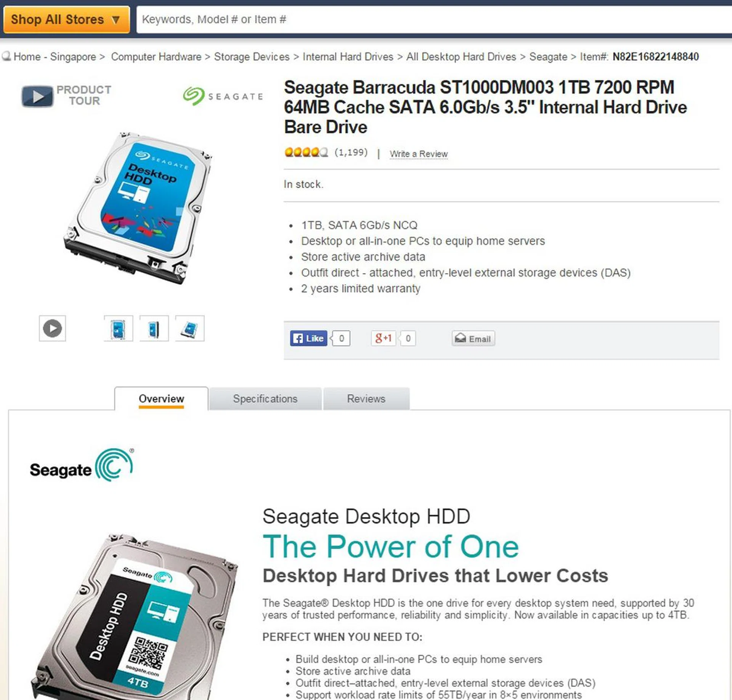Click the star rating icons
The height and width of the screenshot is (700, 732).
pyautogui.click(x=306, y=152)
